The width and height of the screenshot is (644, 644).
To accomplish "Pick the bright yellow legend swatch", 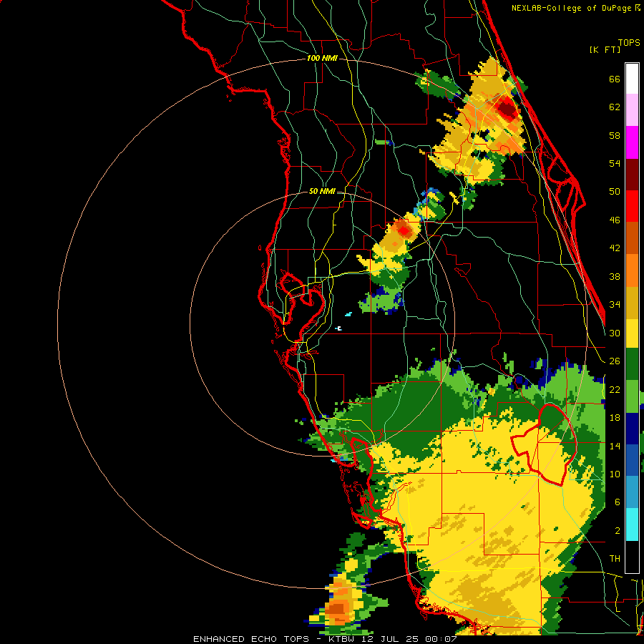I will pos(632,333).
